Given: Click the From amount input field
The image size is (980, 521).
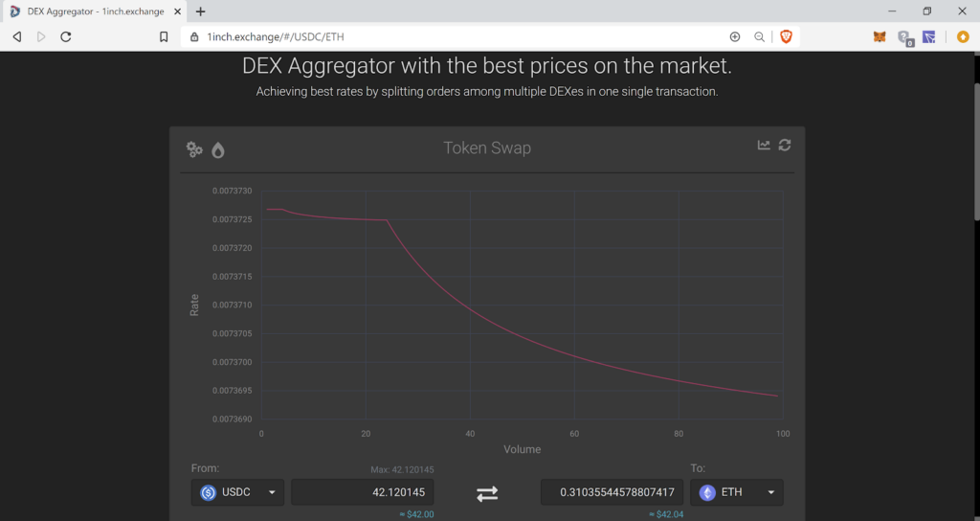Looking at the screenshot, I should coord(363,492).
